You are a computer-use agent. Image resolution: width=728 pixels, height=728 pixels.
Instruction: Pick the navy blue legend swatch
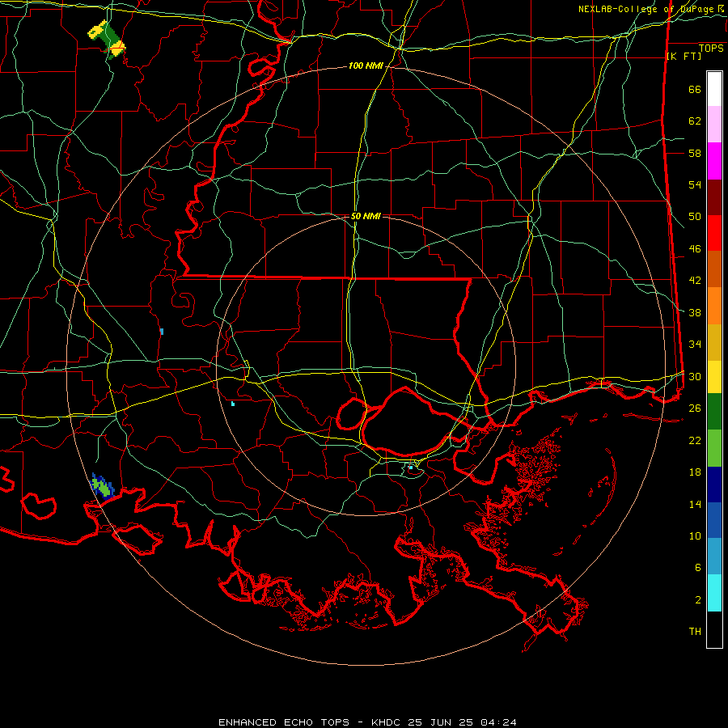(714, 485)
